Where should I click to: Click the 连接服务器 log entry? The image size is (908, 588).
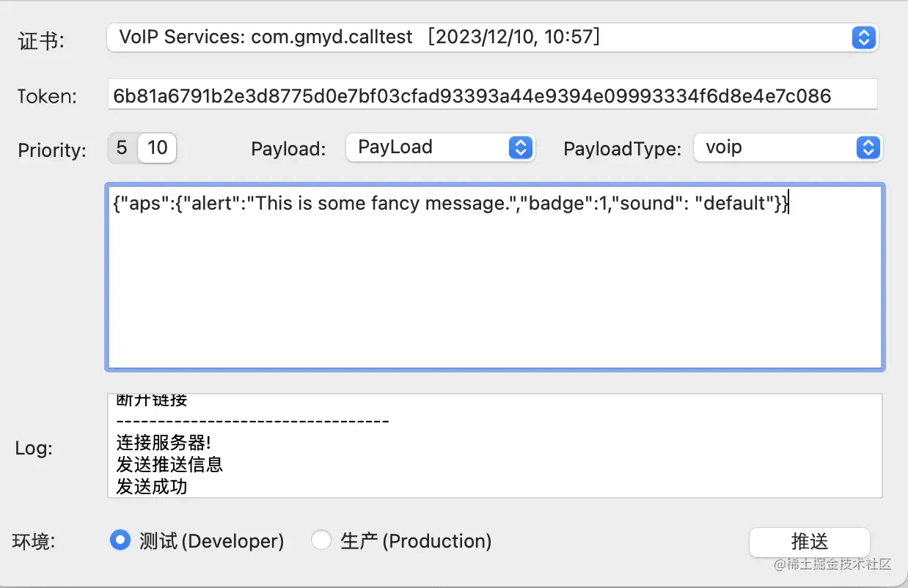(x=161, y=443)
